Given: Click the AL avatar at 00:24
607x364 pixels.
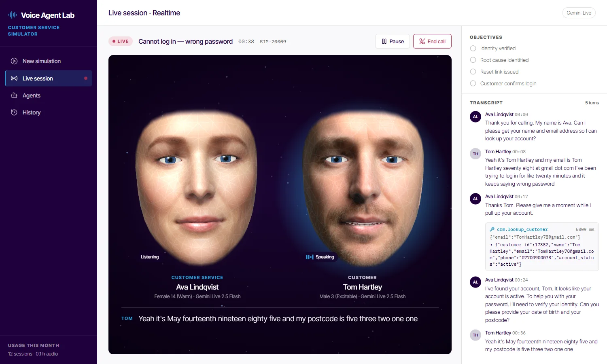Looking at the screenshot, I should click(475, 282).
